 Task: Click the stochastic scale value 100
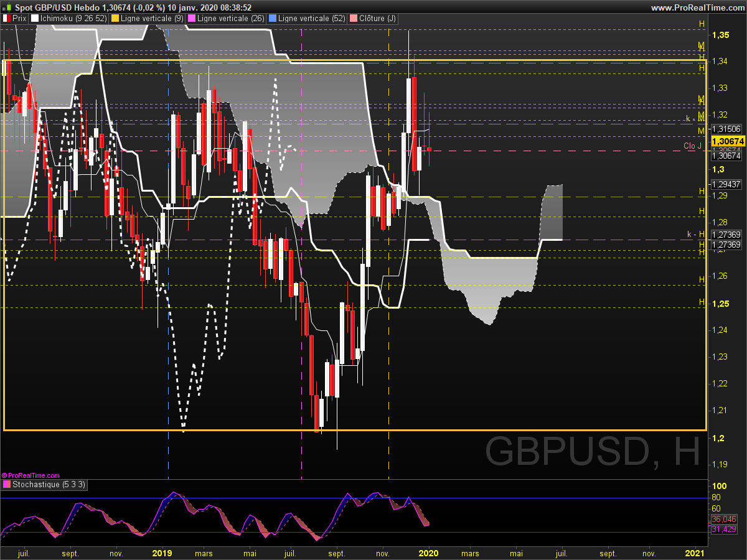tap(720, 486)
